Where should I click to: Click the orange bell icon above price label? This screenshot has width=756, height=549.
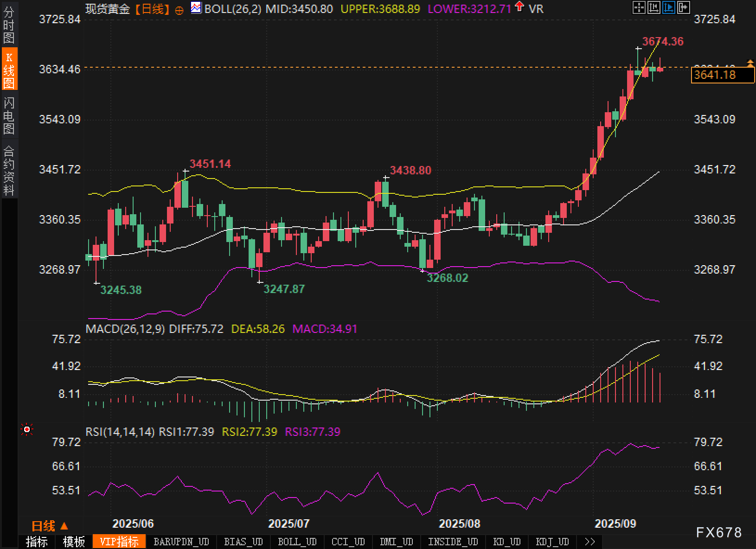point(750,63)
